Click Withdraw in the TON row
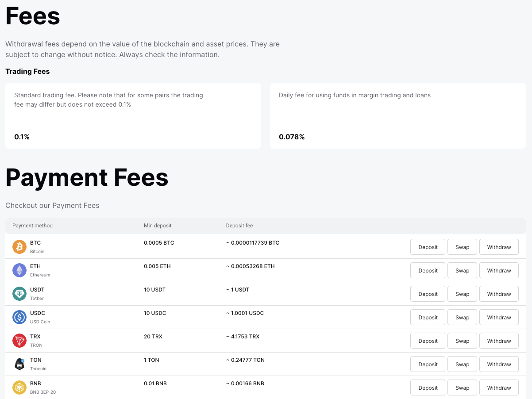 coord(499,364)
